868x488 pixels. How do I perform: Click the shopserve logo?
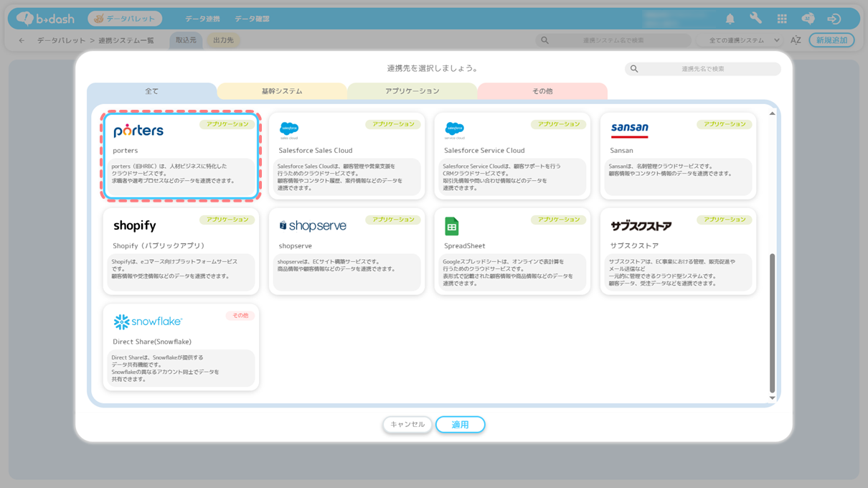point(313,225)
